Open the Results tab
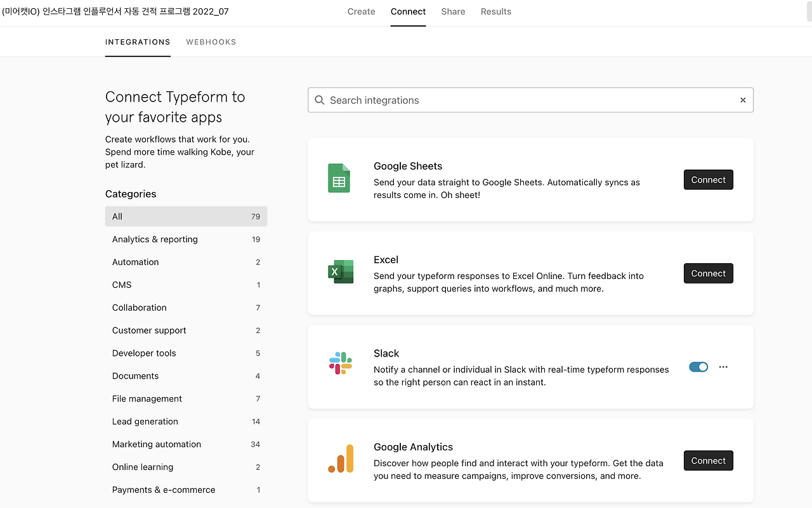Image resolution: width=812 pixels, height=508 pixels. (495, 11)
